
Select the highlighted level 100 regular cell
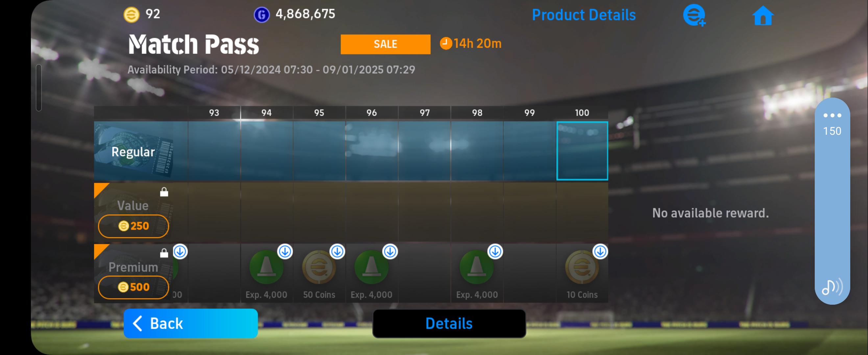click(x=582, y=151)
